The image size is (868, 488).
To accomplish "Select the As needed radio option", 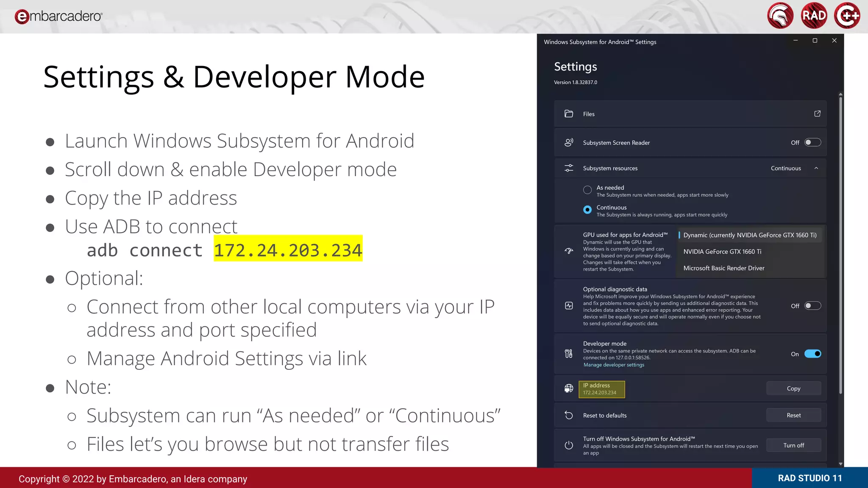I will click(587, 190).
